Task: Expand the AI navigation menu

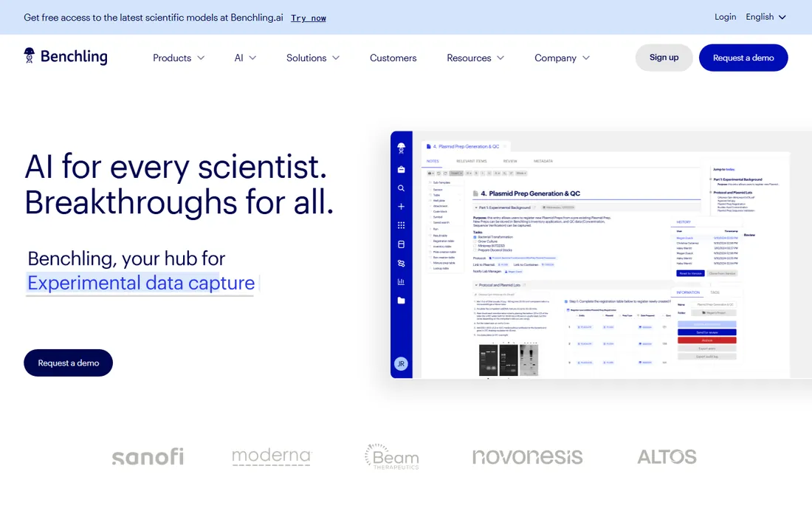Action: tap(245, 58)
